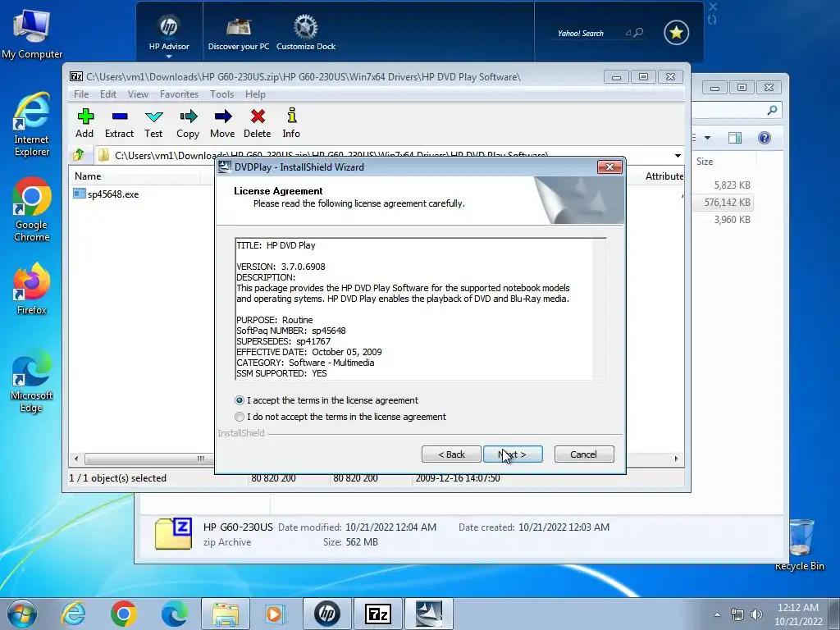Click the Size column header in Explorer
Image resolution: width=840 pixels, height=630 pixels.
(725, 162)
